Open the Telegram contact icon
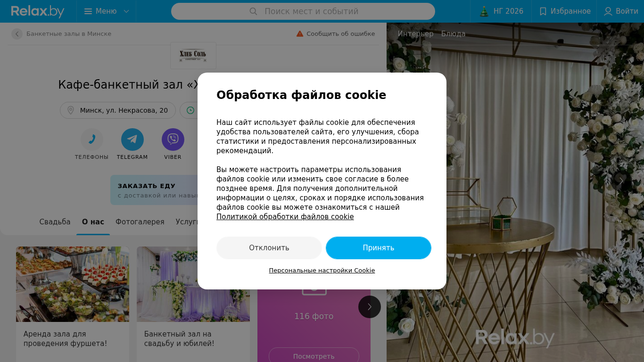The width and height of the screenshot is (644, 362). tap(132, 140)
